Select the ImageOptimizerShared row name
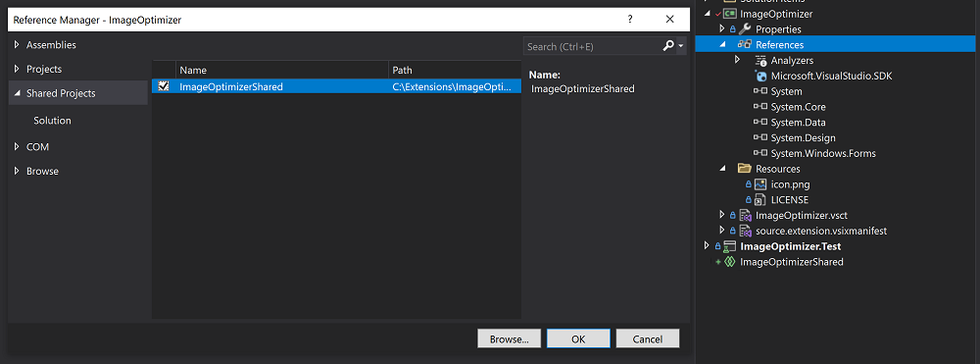This screenshot has width=980, height=364. (231, 87)
